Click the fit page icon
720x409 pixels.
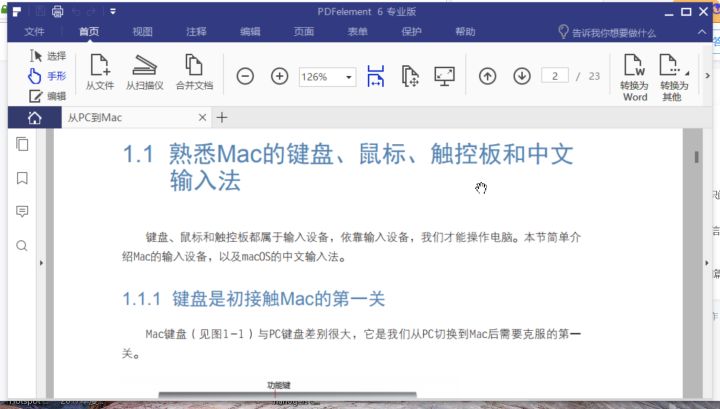[409, 76]
